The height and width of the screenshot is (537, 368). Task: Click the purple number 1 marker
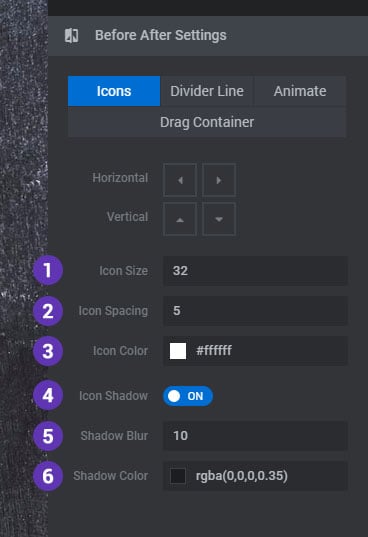click(48, 270)
